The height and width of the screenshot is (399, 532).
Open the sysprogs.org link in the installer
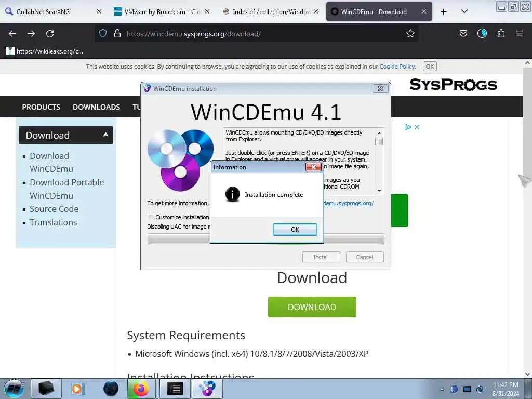click(x=349, y=203)
